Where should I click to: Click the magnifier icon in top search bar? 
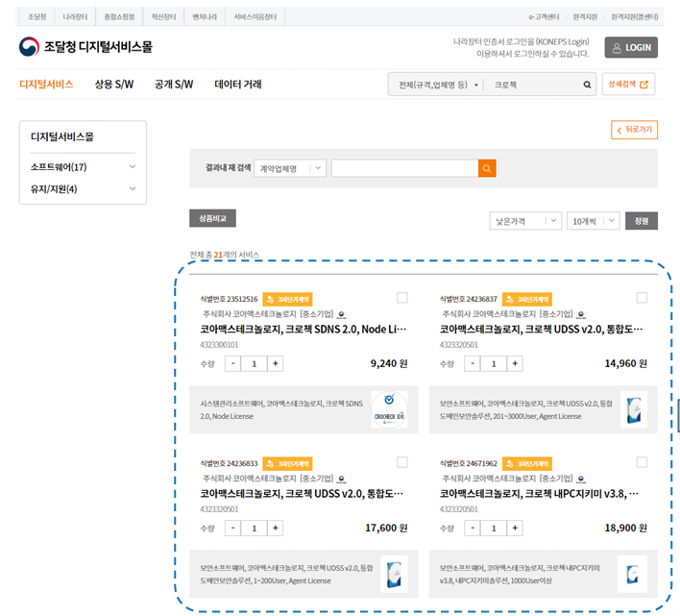click(587, 85)
